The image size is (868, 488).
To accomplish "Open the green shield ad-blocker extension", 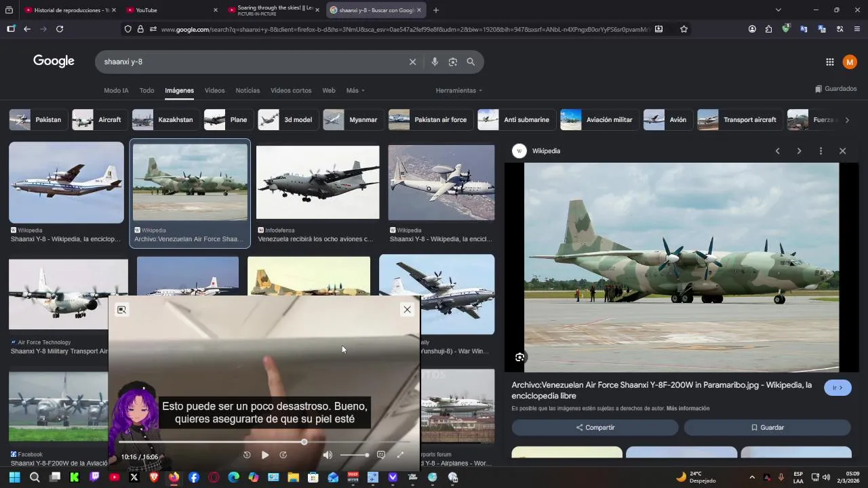I will (x=786, y=29).
